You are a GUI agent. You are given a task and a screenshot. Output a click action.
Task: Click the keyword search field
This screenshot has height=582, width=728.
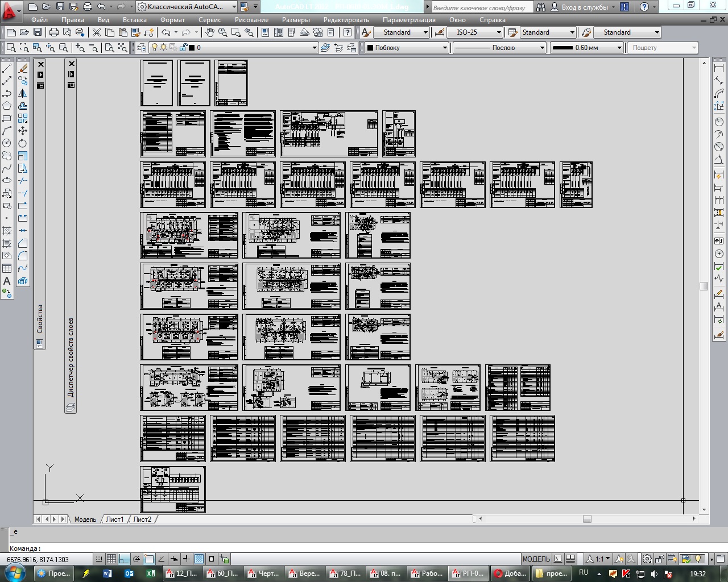tap(482, 7)
